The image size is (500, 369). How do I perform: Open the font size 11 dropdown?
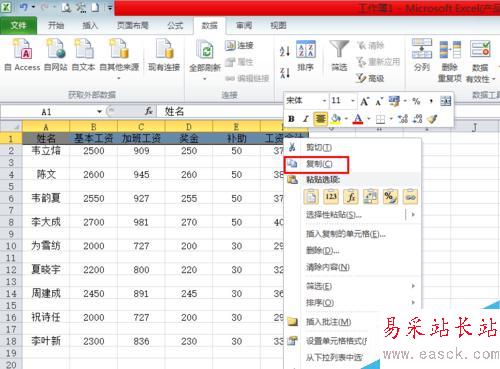pos(353,101)
